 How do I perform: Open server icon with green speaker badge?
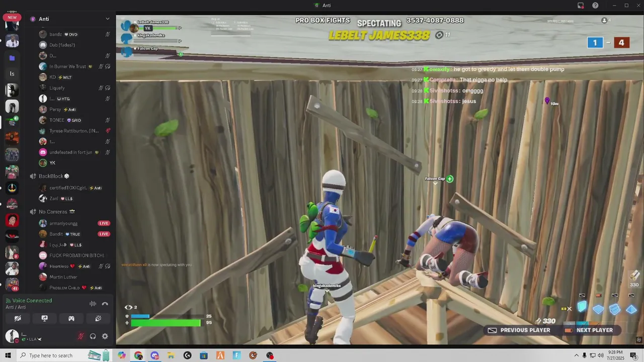(x=12, y=122)
